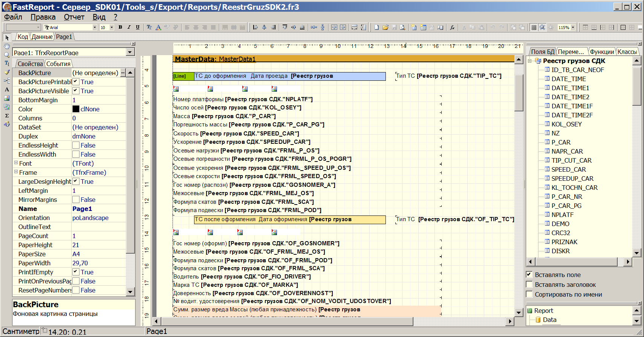The image size is (644, 337).
Task: Expand the Font property node
Action: point(16,163)
